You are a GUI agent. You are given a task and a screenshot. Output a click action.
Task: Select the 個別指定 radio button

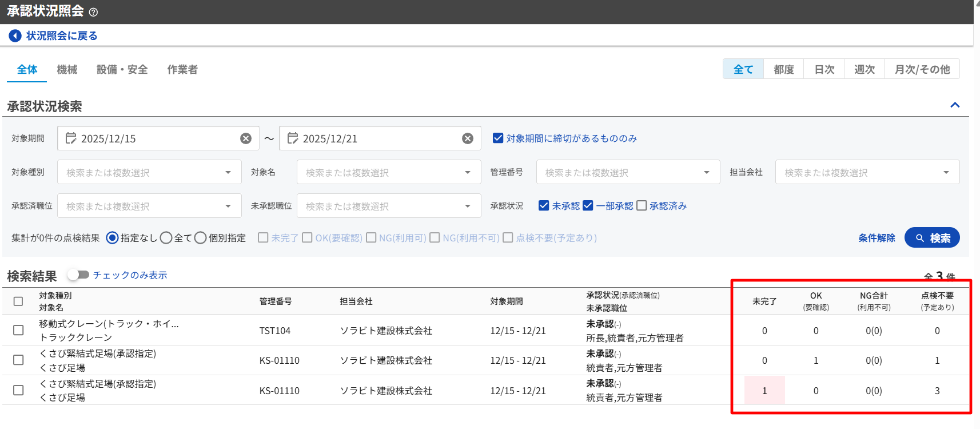(200, 238)
